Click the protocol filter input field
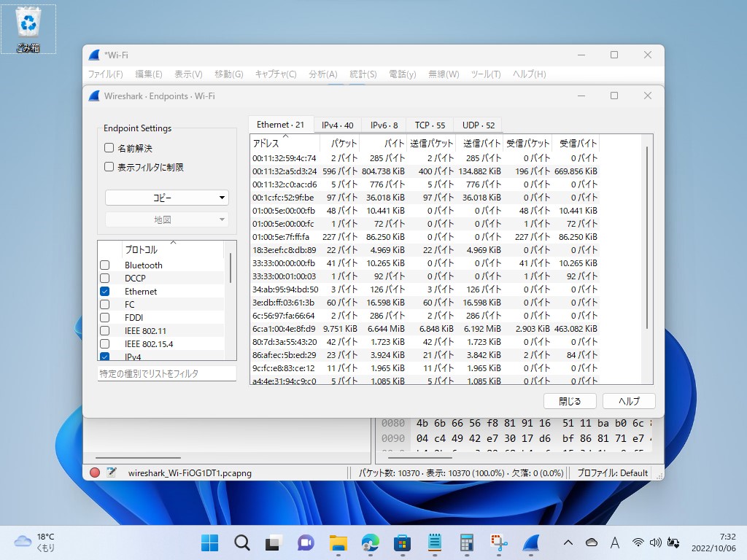The image size is (747, 560). (x=167, y=373)
